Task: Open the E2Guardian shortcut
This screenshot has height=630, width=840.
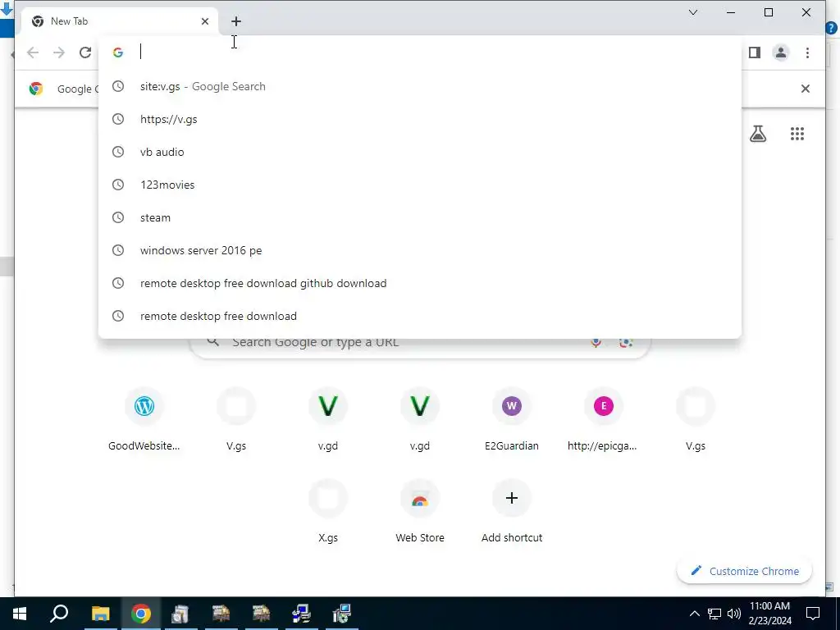Action: point(512,420)
